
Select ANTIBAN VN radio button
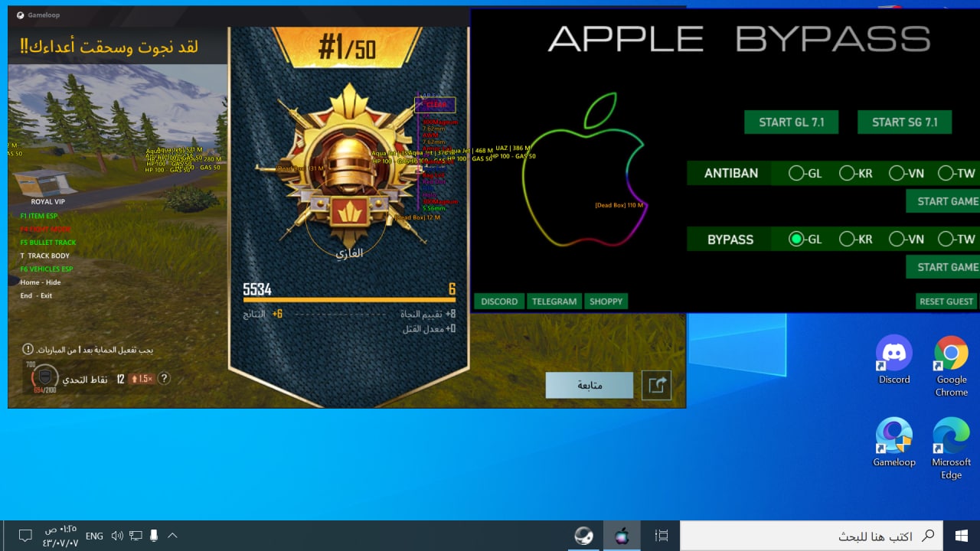tap(897, 174)
